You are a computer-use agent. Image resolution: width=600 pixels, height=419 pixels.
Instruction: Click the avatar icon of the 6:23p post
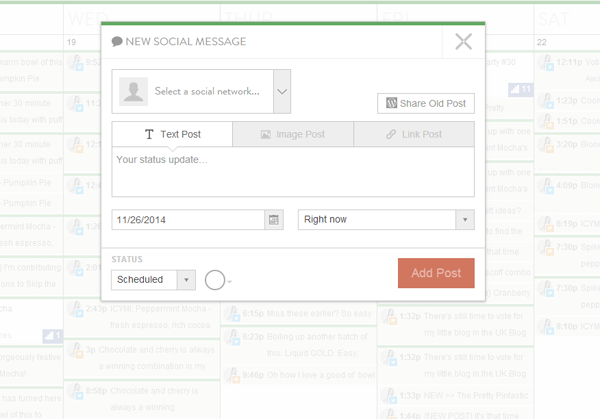(x=233, y=338)
